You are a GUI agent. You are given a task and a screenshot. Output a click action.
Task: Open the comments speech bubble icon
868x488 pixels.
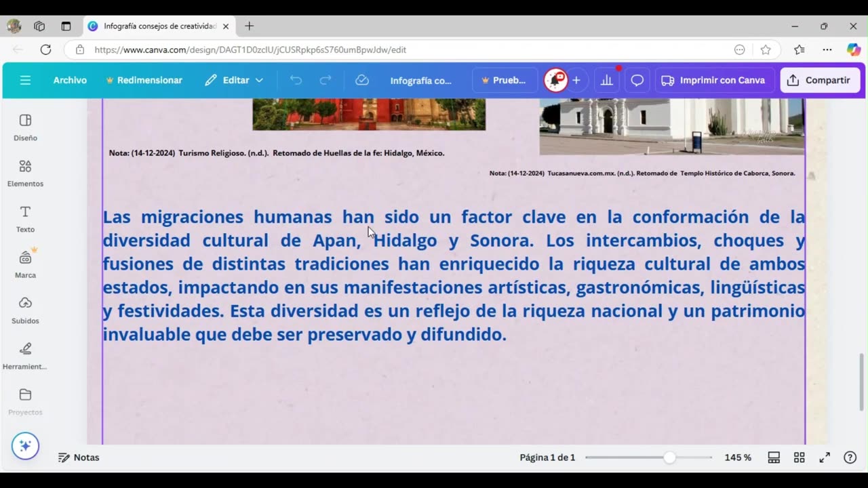(637, 80)
